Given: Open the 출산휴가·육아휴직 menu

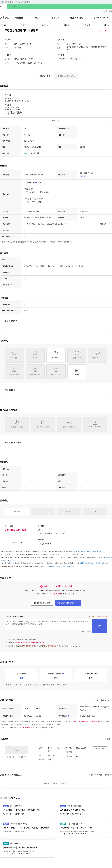Looking at the screenshot, I should pyautogui.click(x=102, y=18).
